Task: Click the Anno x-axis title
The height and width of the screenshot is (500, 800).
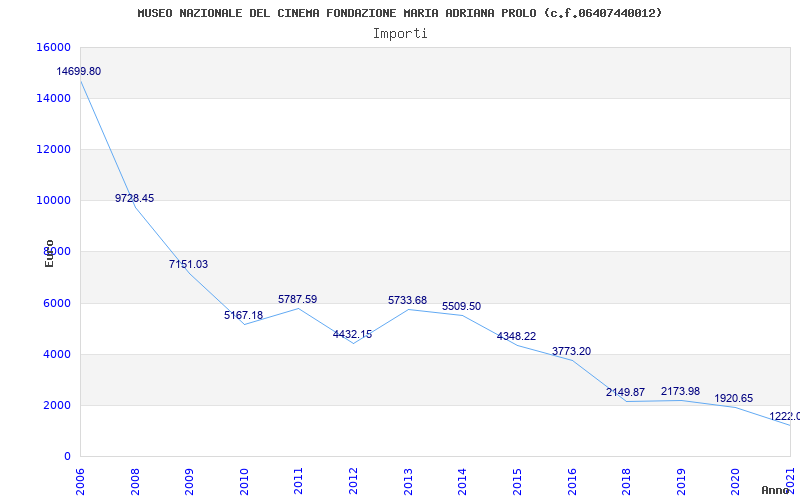Action: click(x=776, y=490)
